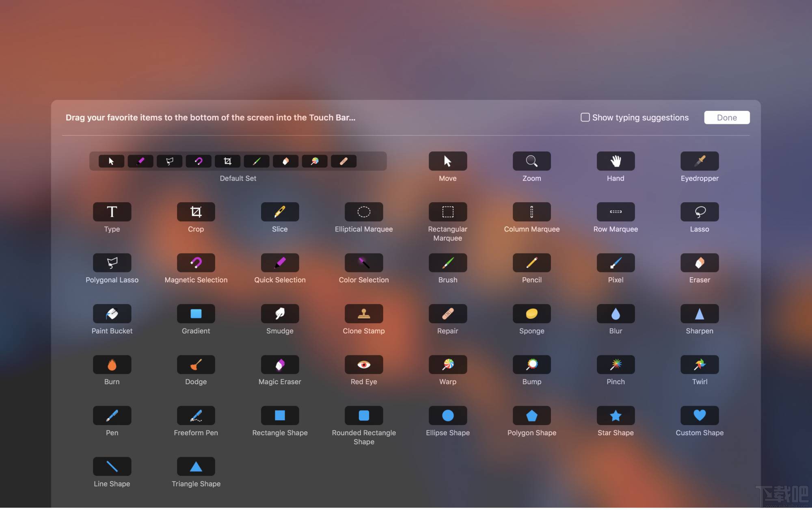This screenshot has width=812, height=510.
Task: Select the Clone Stamp tool icon
Action: (x=363, y=313)
